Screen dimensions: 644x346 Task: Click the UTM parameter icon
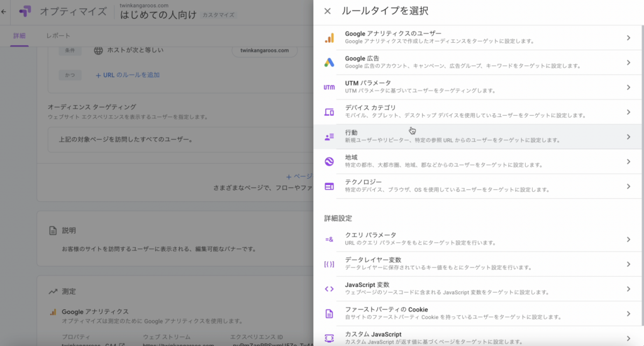tap(329, 87)
